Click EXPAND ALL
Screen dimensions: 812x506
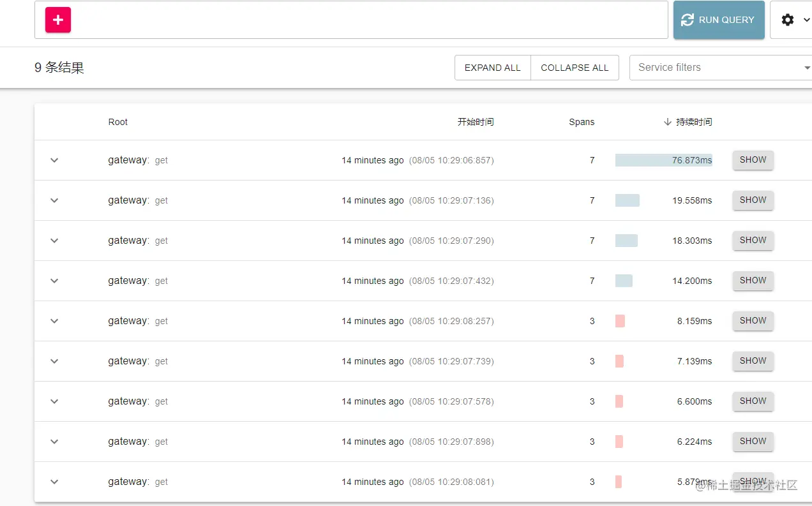click(492, 68)
